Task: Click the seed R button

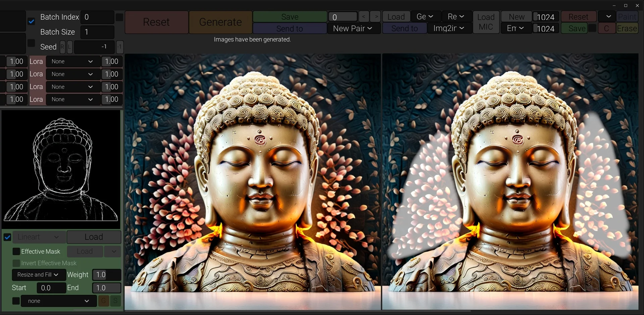Action: click(62, 47)
